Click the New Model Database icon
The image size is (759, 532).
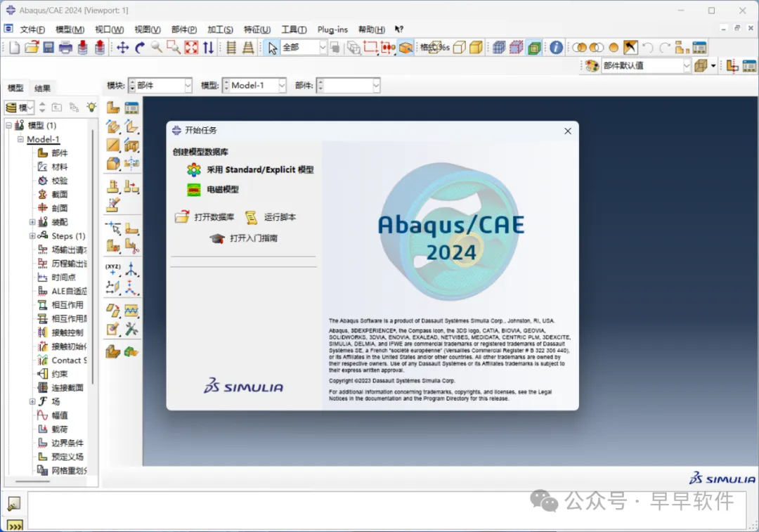pos(15,48)
